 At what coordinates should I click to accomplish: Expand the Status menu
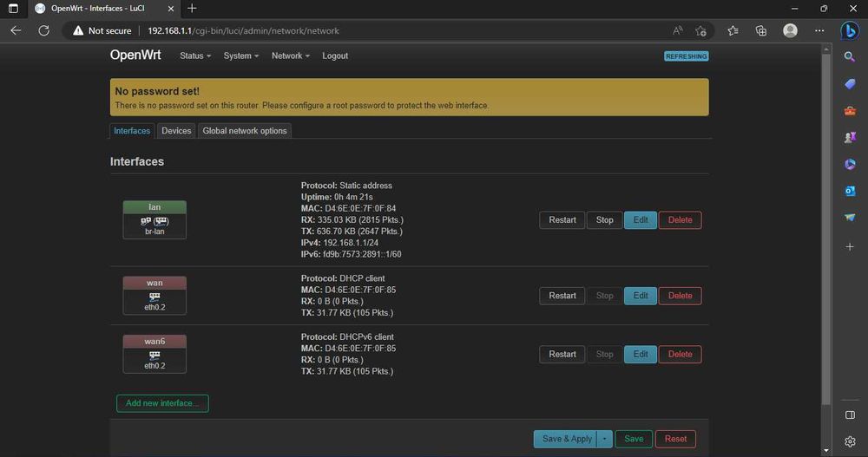click(195, 55)
